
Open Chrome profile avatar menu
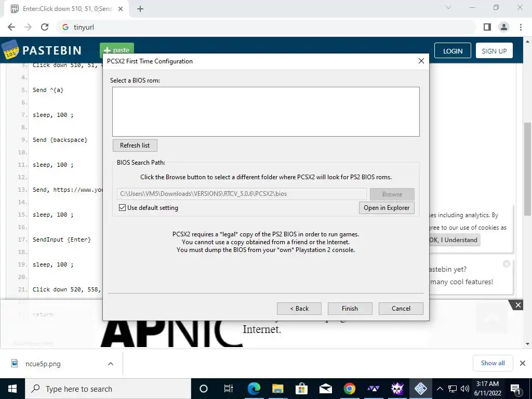pos(504,27)
